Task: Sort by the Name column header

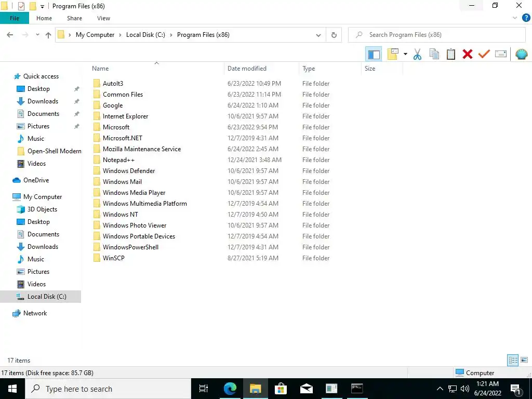Action: pyautogui.click(x=156, y=68)
